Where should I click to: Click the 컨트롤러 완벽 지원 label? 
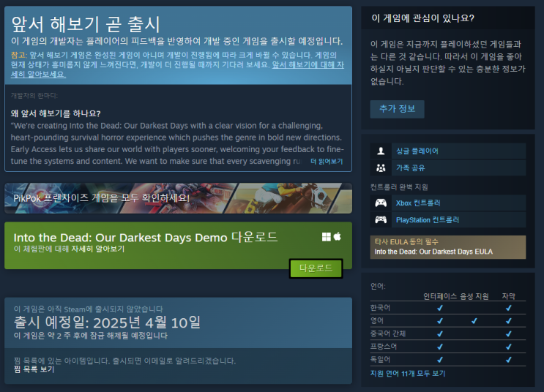(x=399, y=187)
